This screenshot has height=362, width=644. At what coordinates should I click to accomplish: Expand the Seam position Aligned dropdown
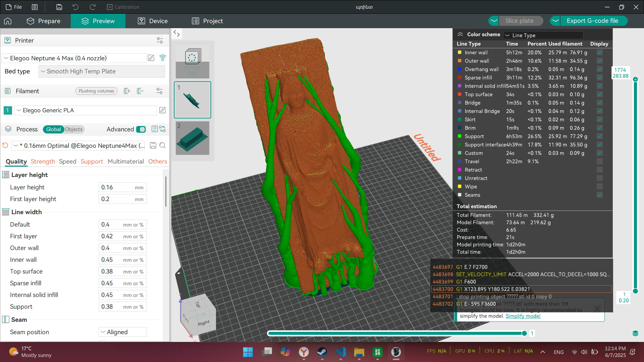[x=123, y=332]
